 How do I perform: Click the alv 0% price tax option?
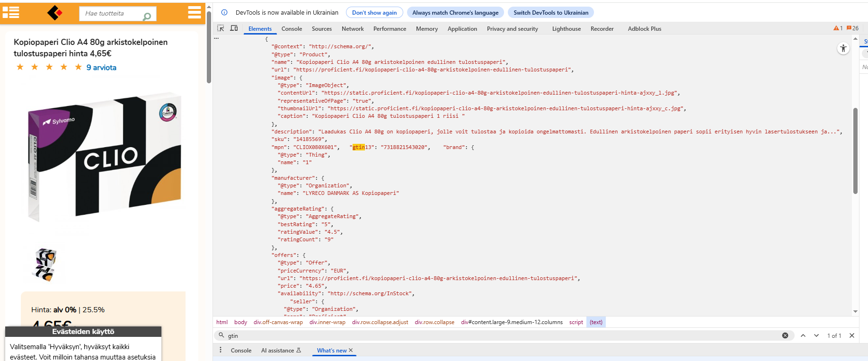pos(65,310)
